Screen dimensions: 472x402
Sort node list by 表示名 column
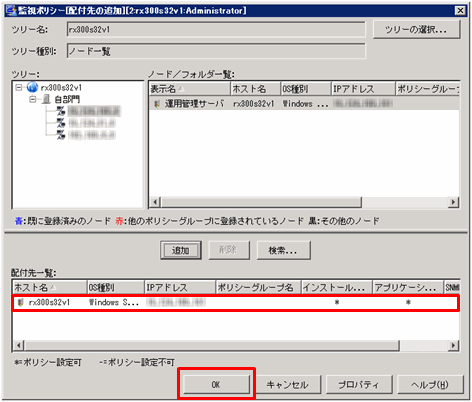[x=189, y=89]
